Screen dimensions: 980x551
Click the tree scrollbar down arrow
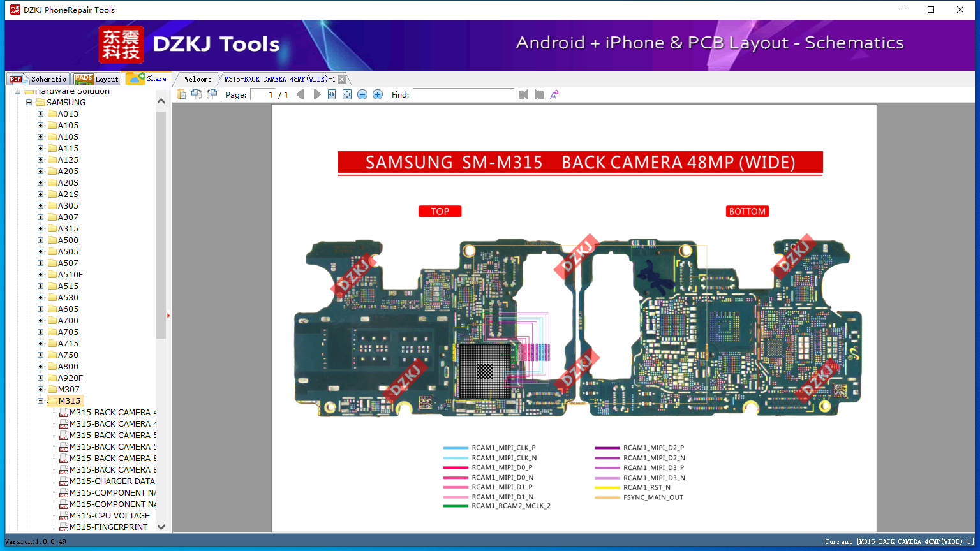point(161,527)
